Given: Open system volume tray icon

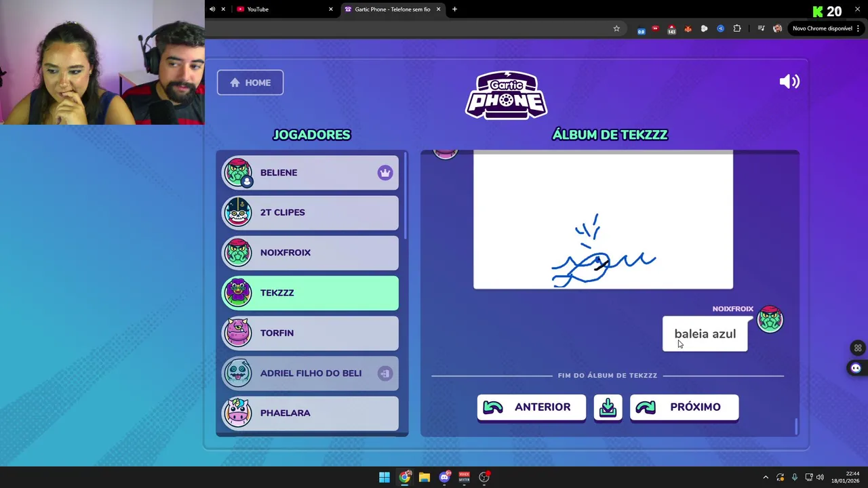Looking at the screenshot, I should [820, 477].
